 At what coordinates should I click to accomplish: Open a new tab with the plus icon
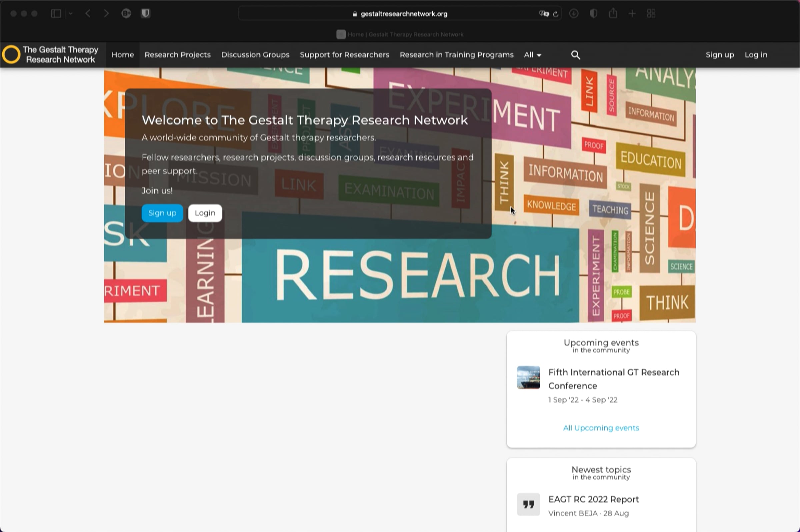pos(632,14)
